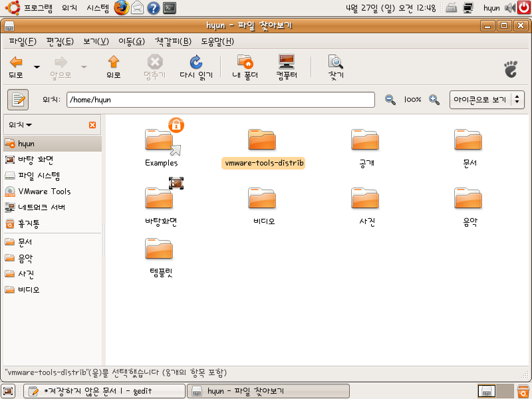This screenshot has width=532, height=399.
Task: Open the 도움말(H) menu
Action: pos(217,41)
